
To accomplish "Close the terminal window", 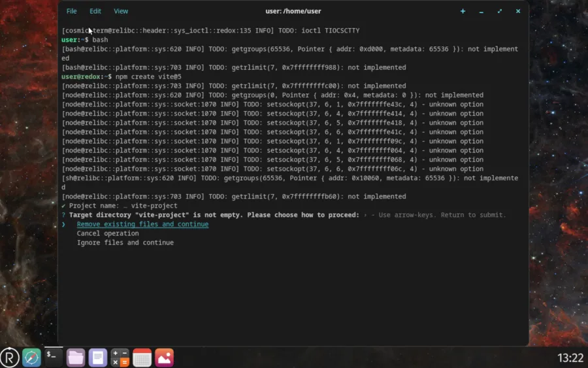I will coord(518,11).
